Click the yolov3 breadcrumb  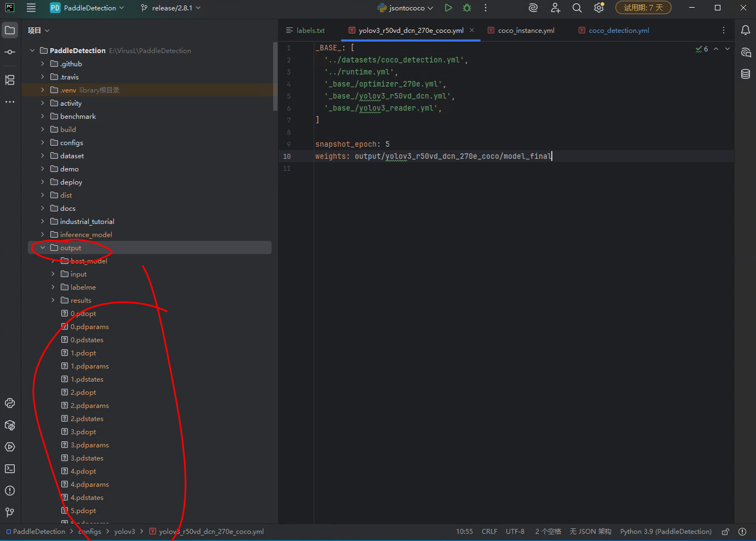click(x=124, y=532)
